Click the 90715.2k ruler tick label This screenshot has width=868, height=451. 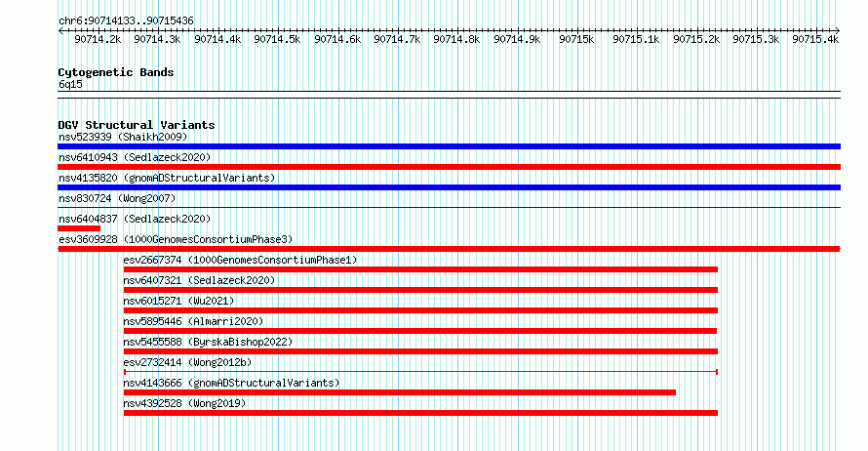click(696, 39)
